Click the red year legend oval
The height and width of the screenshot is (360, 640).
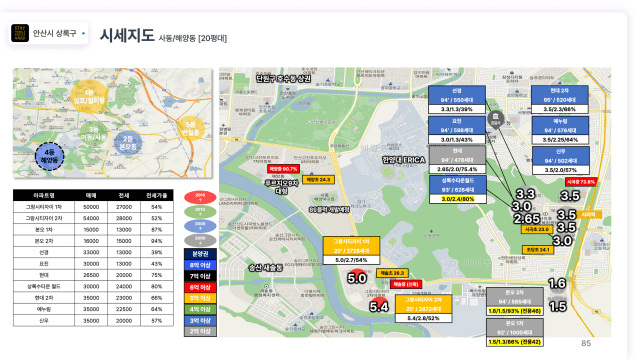click(x=200, y=197)
